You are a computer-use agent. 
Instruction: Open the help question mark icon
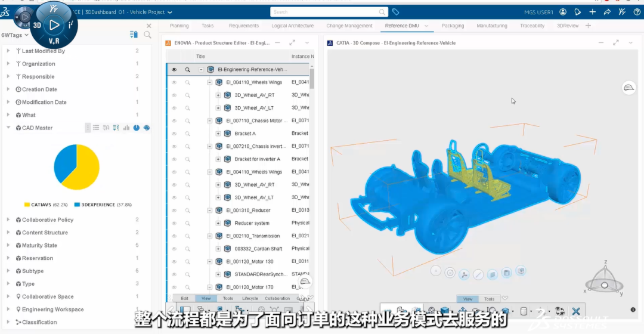pos(637,12)
